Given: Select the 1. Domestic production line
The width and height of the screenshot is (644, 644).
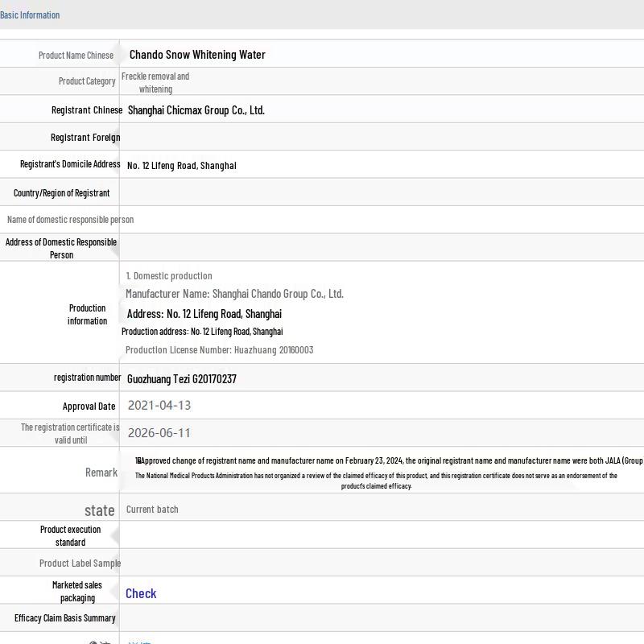Looking at the screenshot, I should click(x=169, y=276).
